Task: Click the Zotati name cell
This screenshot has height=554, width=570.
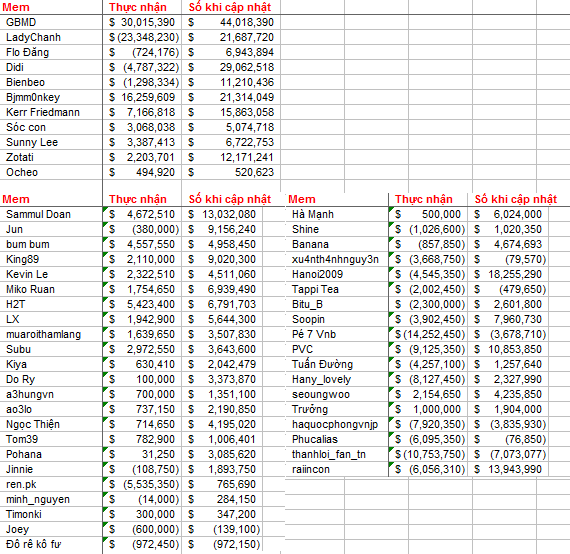Action: (x=51, y=157)
